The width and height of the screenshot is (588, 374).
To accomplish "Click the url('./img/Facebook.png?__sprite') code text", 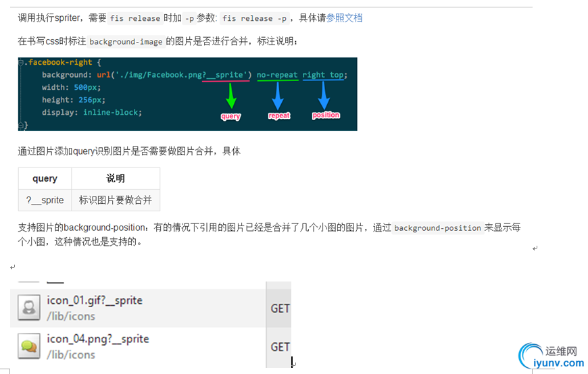I will pyautogui.click(x=174, y=75).
